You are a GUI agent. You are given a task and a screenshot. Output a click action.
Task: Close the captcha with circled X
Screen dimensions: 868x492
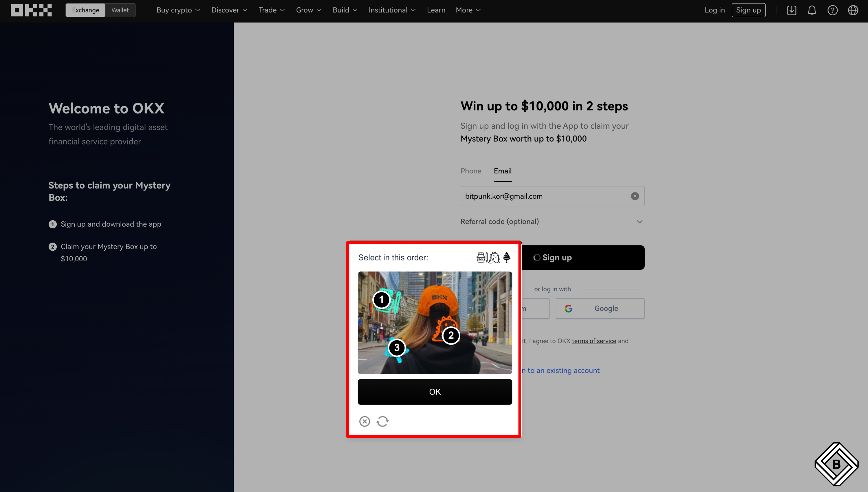coord(365,421)
